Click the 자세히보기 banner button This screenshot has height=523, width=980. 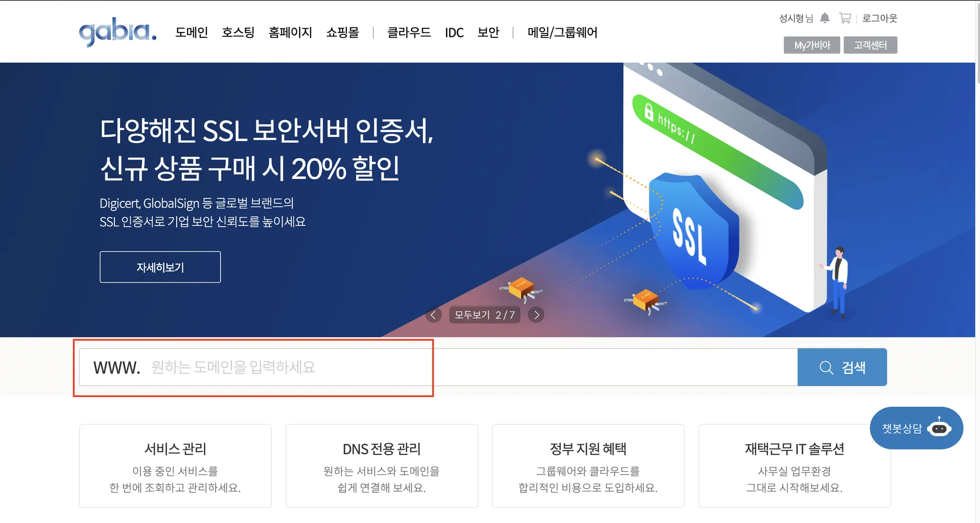tap(160, 267)
